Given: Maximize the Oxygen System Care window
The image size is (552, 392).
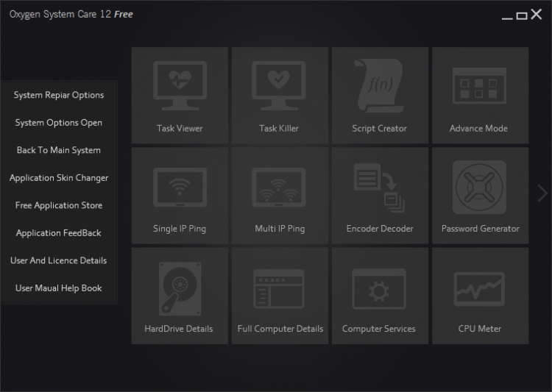Looking at the screenshot, I should pos(522,15).
